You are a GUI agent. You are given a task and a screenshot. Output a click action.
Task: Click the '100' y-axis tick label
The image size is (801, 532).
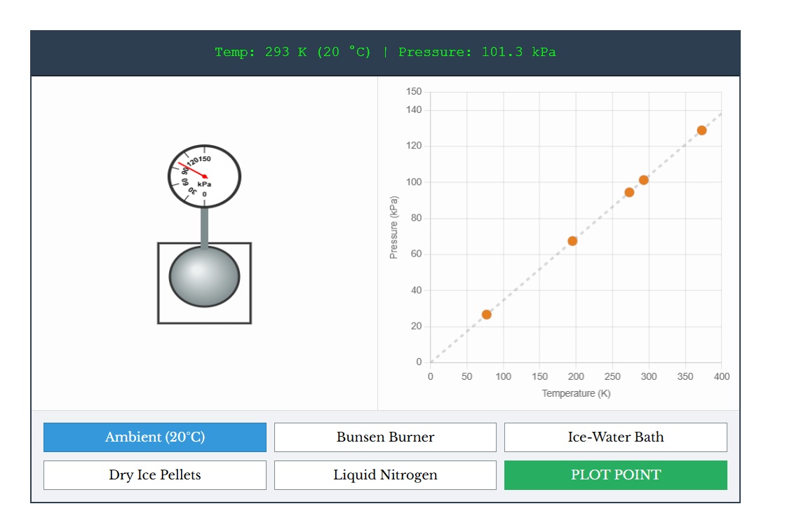click(x=414, y=182)
